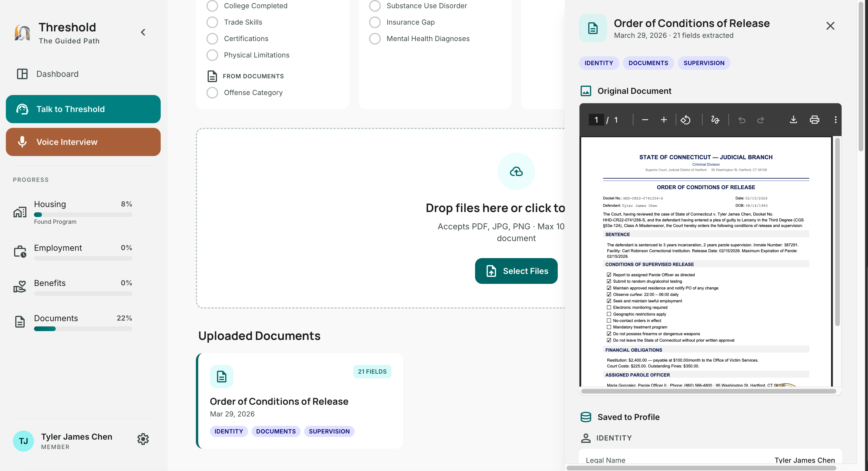Image resolution: width=868 pixels, height=471 pixels.
Task: Click PDF viewer zoom in button
Action: tap(664, 120)
